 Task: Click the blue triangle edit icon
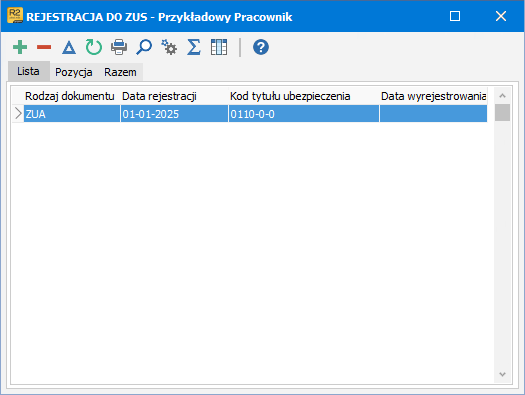tap(69, 47)
